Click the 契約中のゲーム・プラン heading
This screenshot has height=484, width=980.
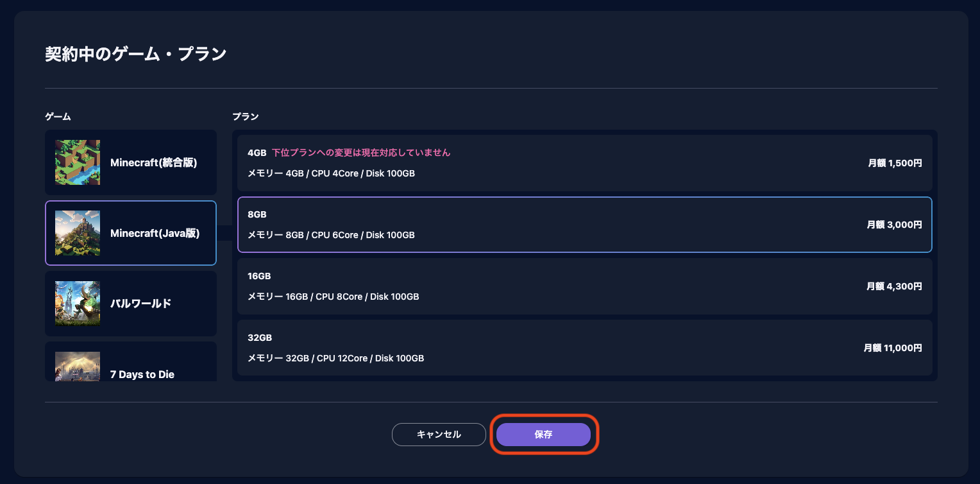tap(136, 54)
